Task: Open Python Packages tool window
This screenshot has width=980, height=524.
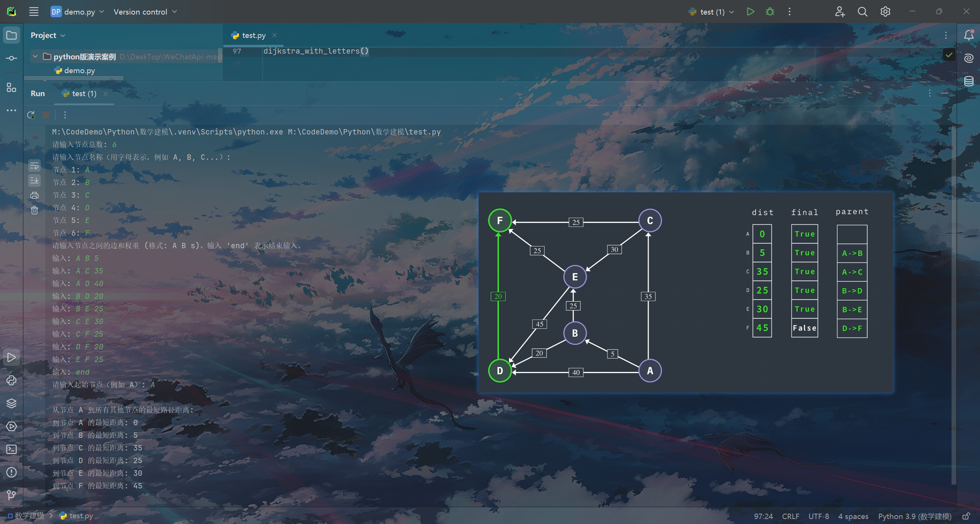Action: point(11,380)
